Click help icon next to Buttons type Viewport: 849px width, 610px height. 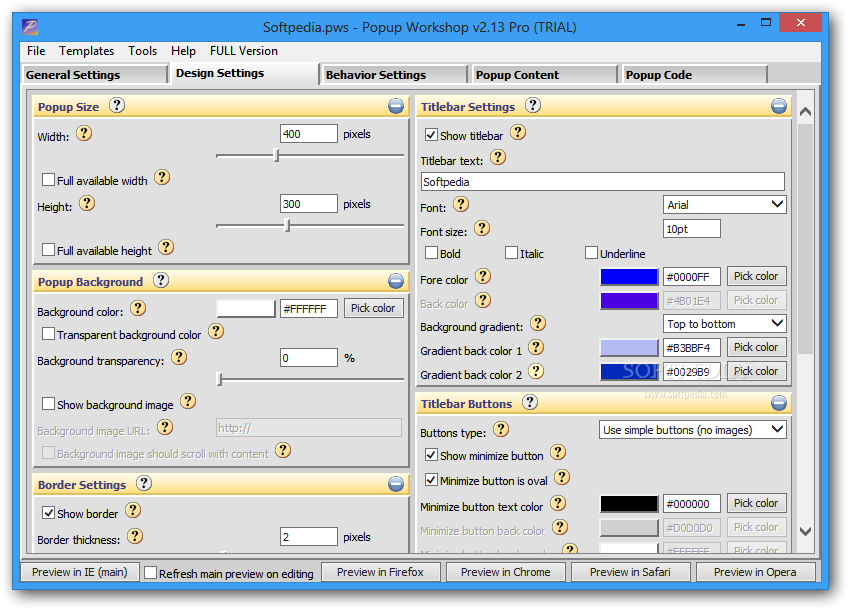(501, 430)
